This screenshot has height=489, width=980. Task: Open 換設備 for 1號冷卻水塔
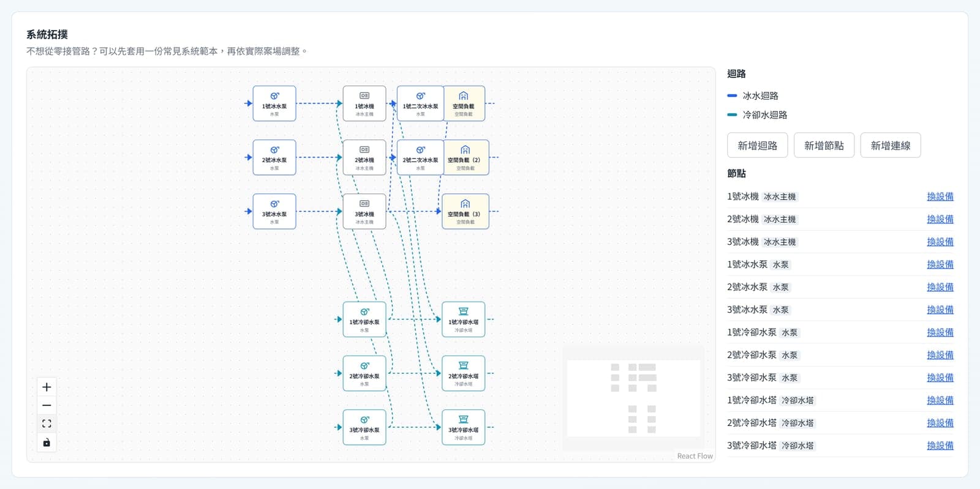click(x=940, y=400)
